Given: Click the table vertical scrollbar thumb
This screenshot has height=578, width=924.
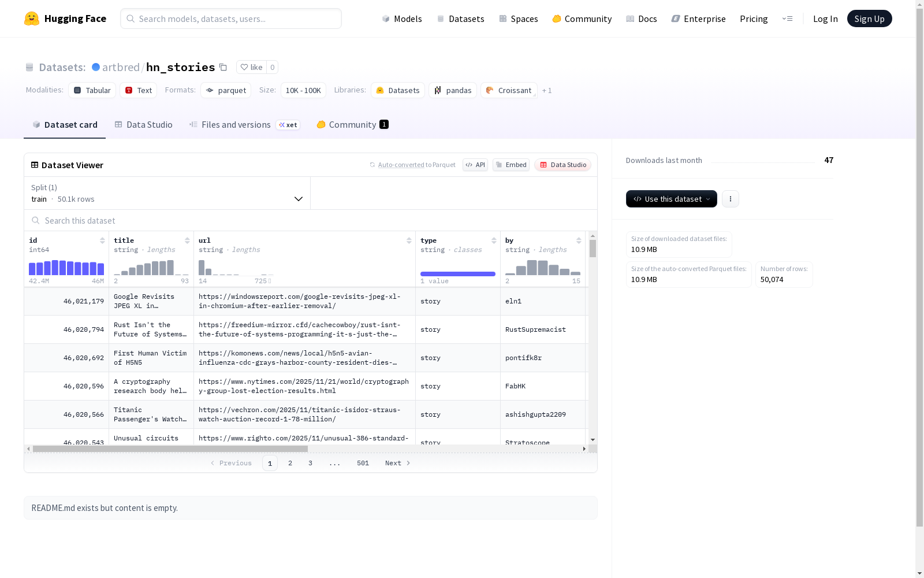Looking at the screenshot, I should (x=593, y=249).
